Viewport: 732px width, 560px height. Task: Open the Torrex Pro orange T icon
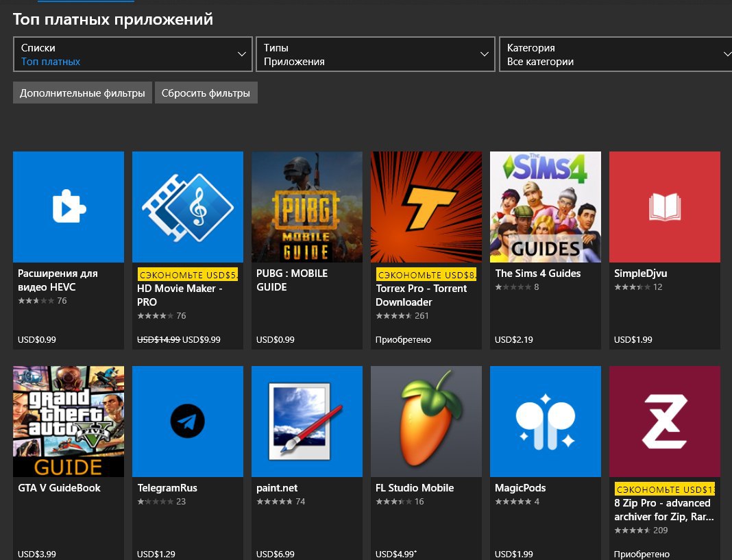tap(426, 207)
